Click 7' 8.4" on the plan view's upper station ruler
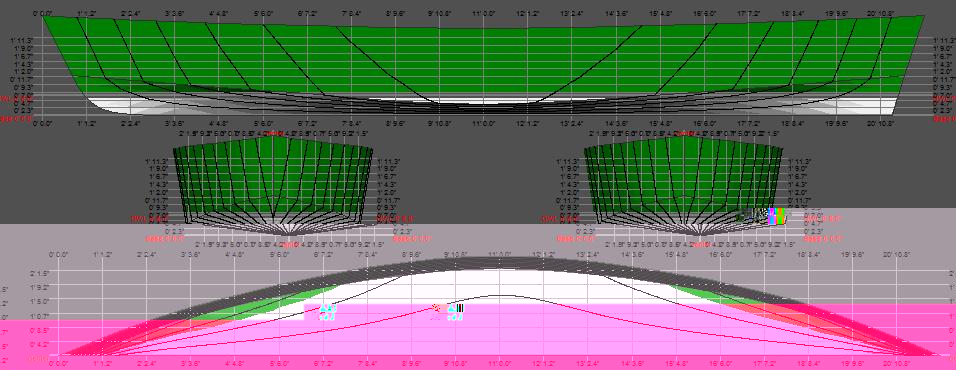 (x=368, y=254)
